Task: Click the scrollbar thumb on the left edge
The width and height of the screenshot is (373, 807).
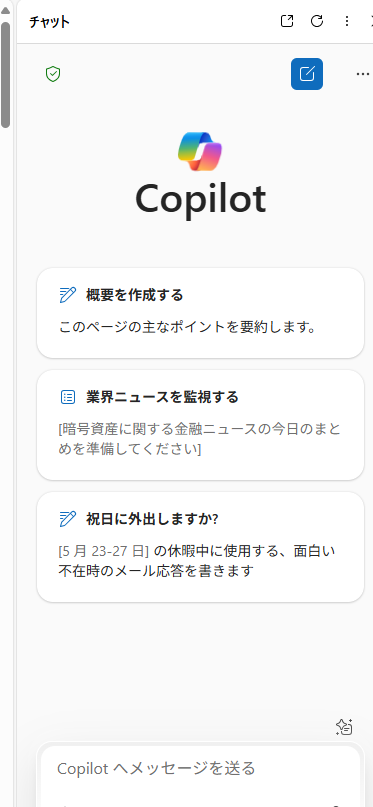Action: 5,75
